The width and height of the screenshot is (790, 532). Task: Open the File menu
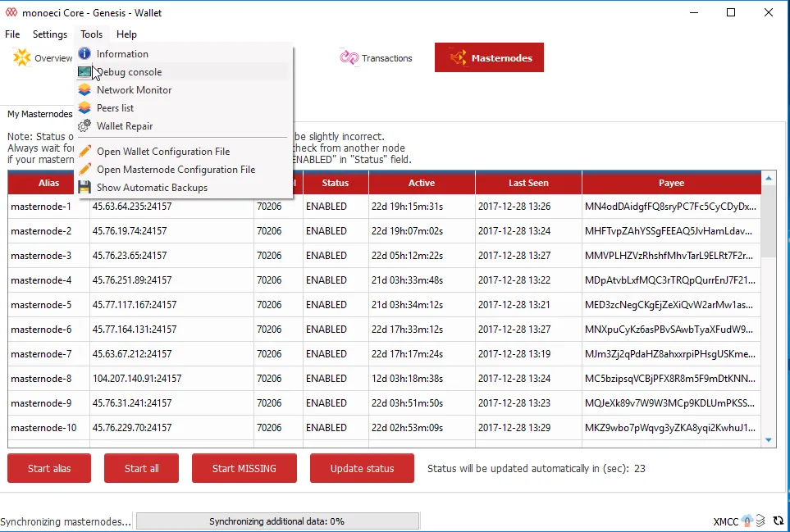[12, 34]
